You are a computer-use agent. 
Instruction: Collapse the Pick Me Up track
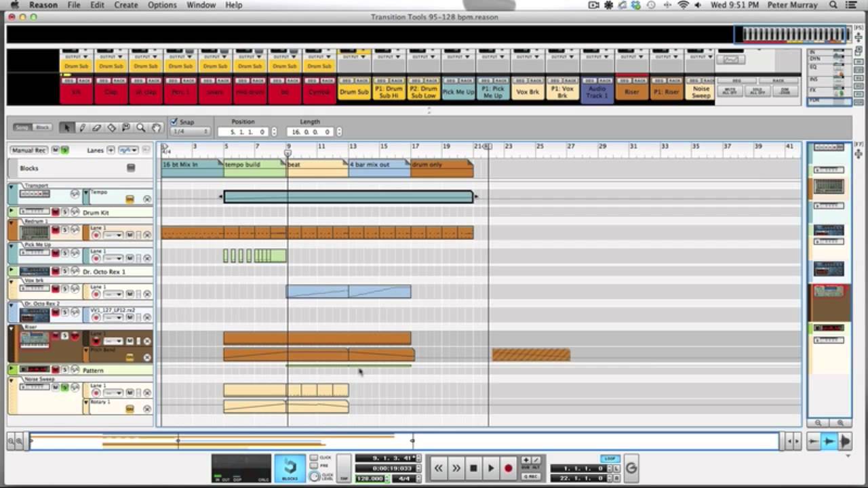click(12, 245)
